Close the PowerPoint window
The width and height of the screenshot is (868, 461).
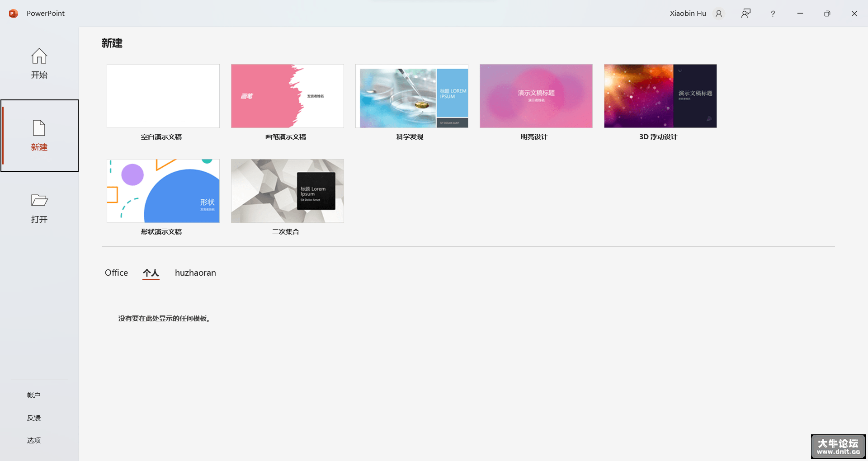(x=854, y=14)
